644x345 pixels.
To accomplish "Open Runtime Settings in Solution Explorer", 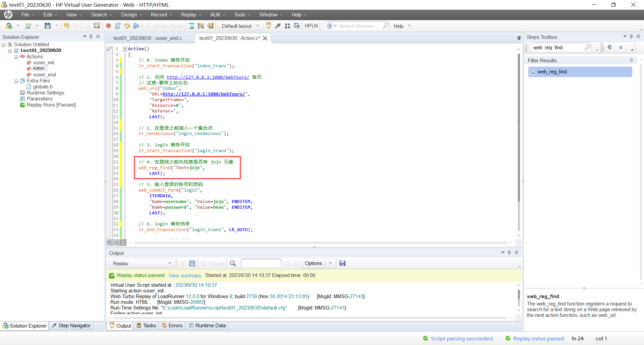I will click(x=46, y=93).
